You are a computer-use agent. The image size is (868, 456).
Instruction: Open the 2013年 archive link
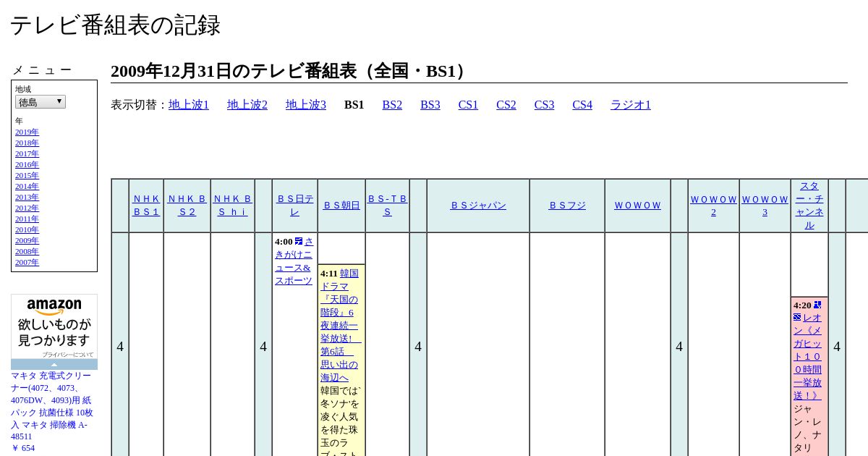(x=27, y=198)
